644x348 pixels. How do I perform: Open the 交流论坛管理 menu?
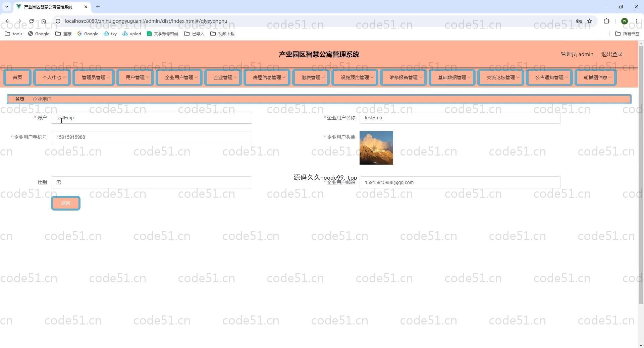pos(501,77)
